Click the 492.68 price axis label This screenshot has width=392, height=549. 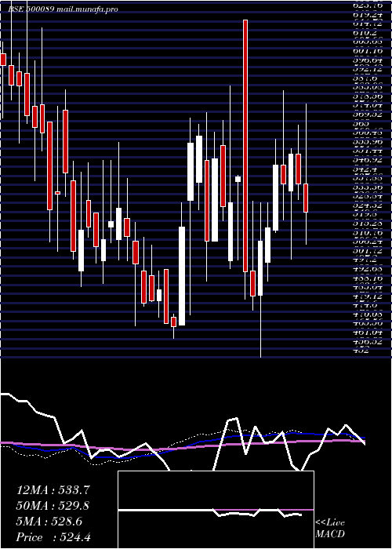point(367,269)
